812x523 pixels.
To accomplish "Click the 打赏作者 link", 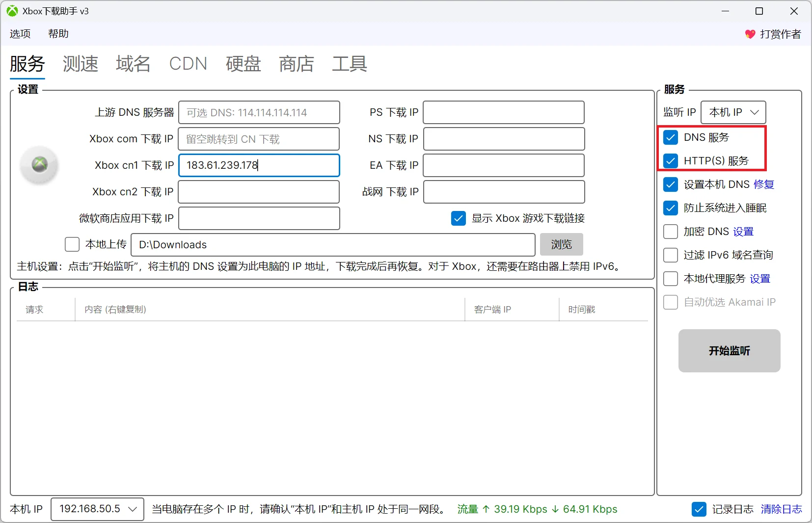I will [781, 34].
